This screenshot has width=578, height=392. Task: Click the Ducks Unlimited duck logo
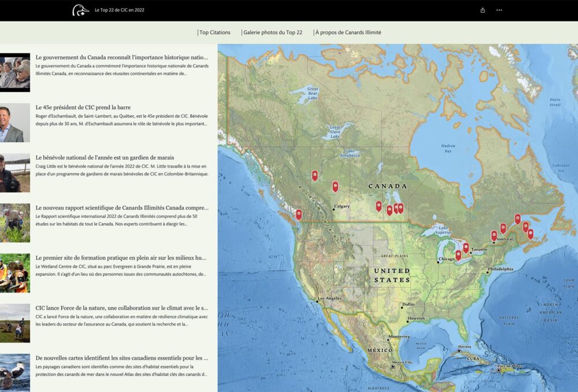[x=80, y=10]
